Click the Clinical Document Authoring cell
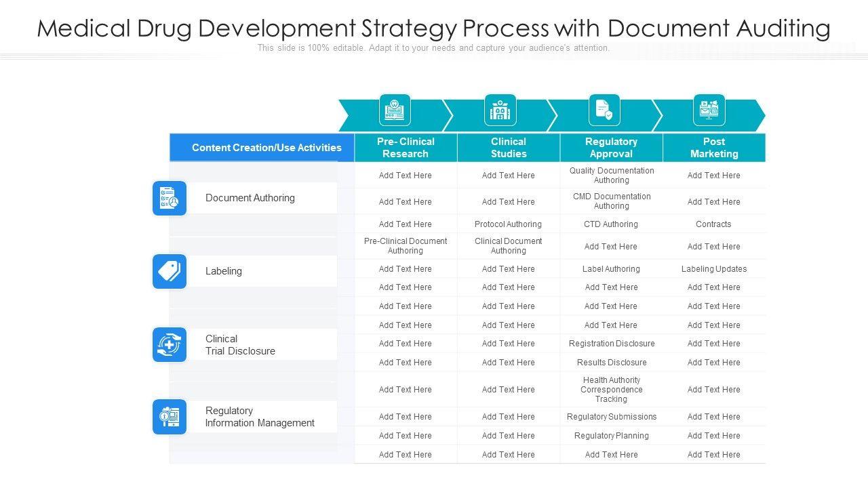 coord(509,246)
